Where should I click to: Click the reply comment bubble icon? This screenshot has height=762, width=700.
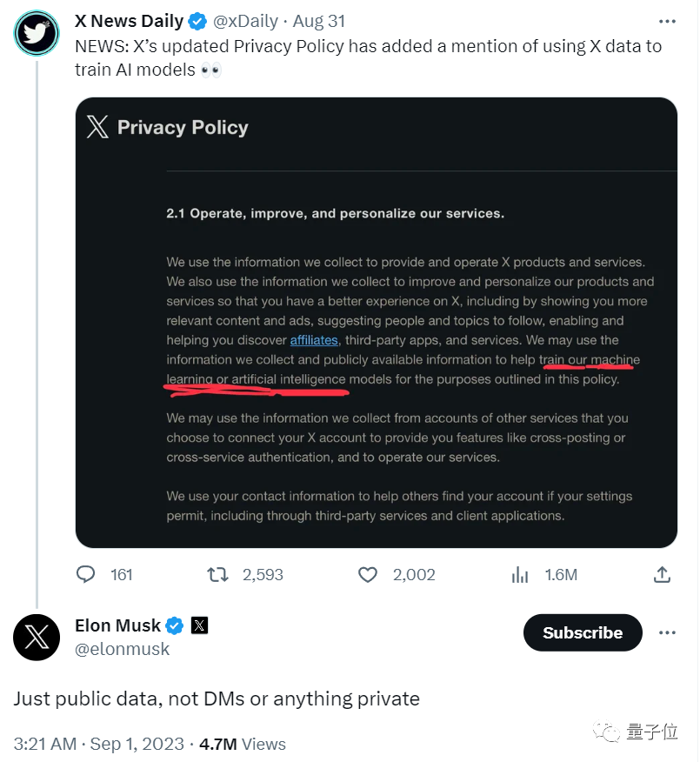coord(86,575)
